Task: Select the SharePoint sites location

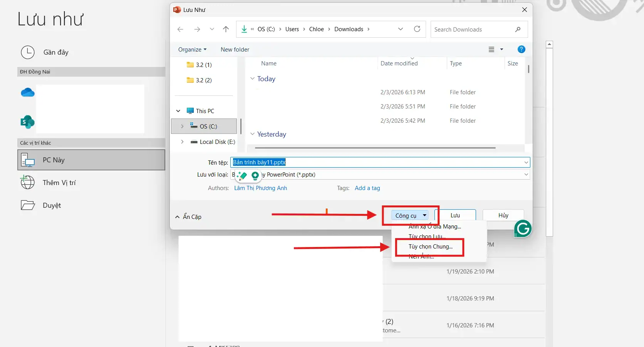Action: 28,122
